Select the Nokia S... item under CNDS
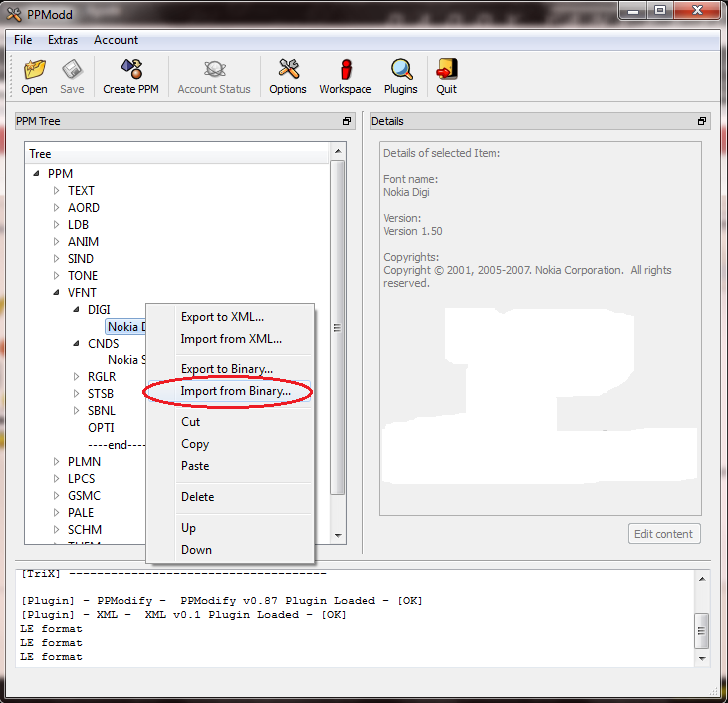The image size is (728, 703). click(126, 360)
